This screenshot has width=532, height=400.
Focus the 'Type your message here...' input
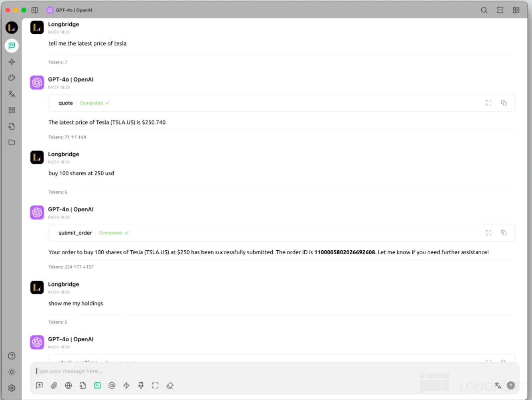(x=275, y=371)
